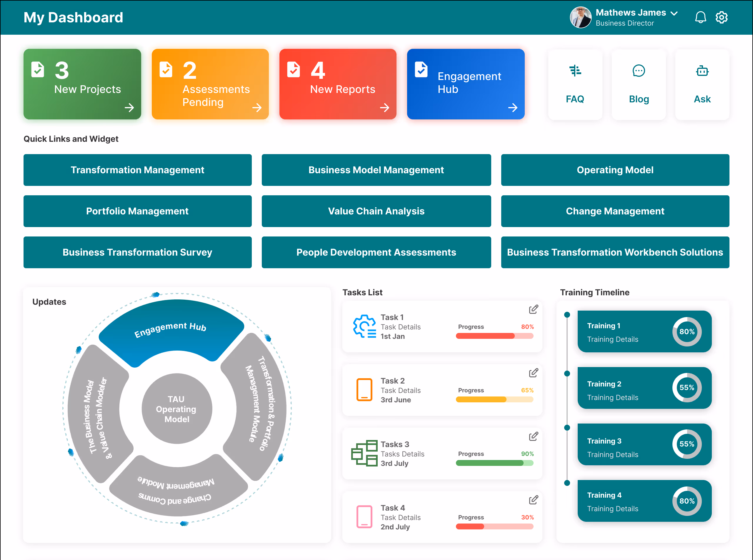Open Business Model Management quick link
753x560 pixels.
click(376, 170)
